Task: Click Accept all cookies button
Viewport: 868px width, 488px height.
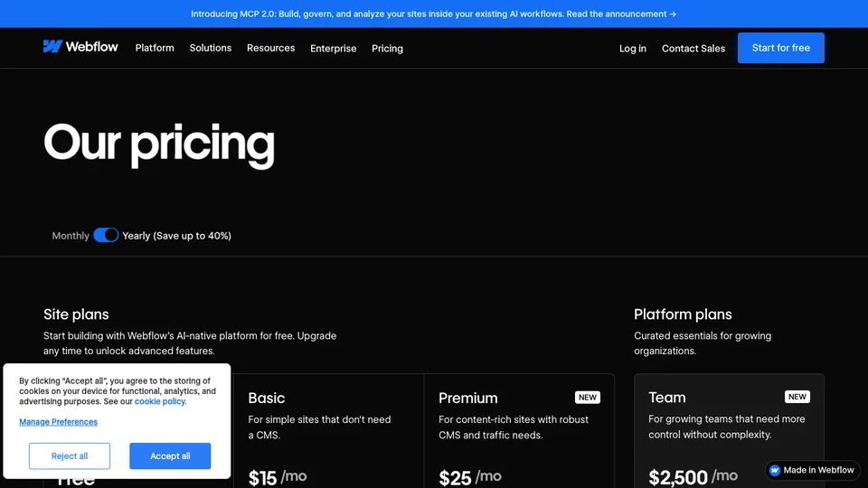Action: pyautogui.click(x=170, y=455)
